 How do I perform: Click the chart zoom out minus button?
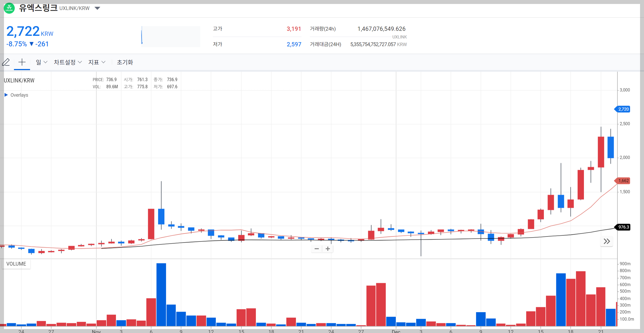pyautogui.click(x=317, y=249)
